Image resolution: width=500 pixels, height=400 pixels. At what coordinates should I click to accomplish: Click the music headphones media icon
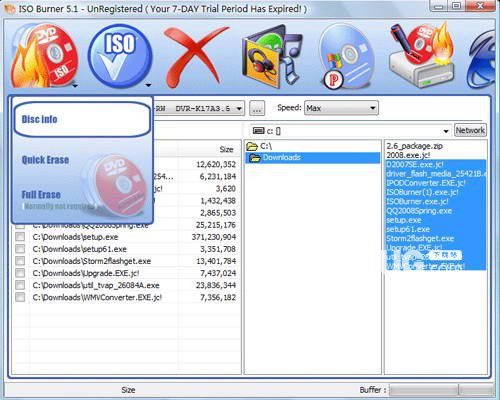coord(272,56)
